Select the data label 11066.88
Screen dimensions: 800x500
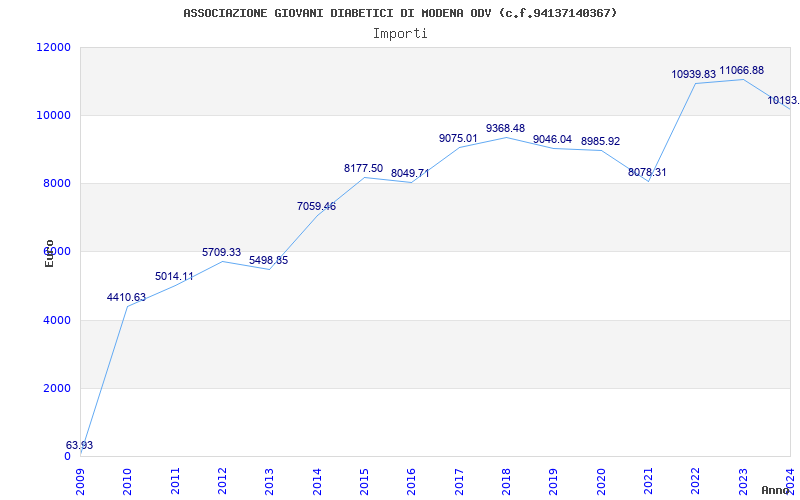pyautogui.click(x=741, y=70)
